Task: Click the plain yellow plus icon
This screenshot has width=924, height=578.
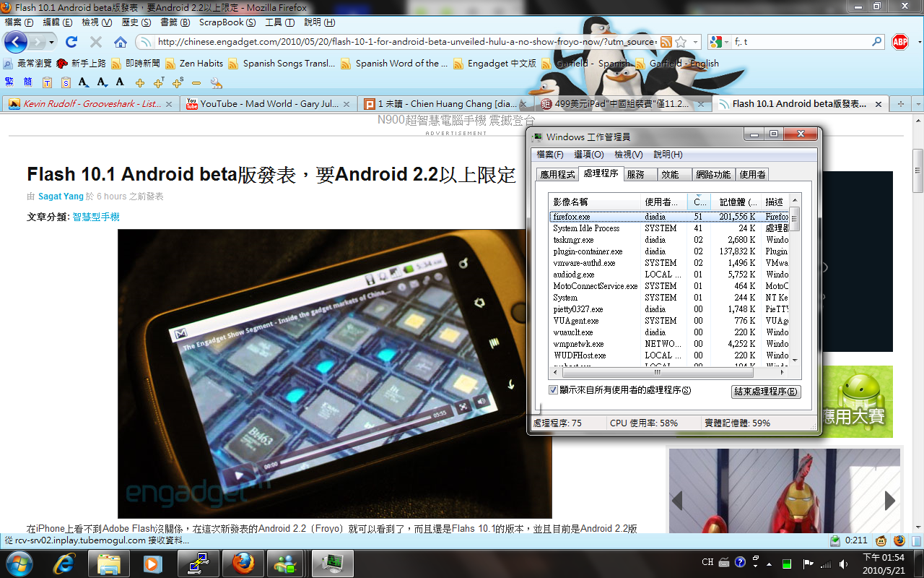Action: pyautogui.click(x=140, y=82)
